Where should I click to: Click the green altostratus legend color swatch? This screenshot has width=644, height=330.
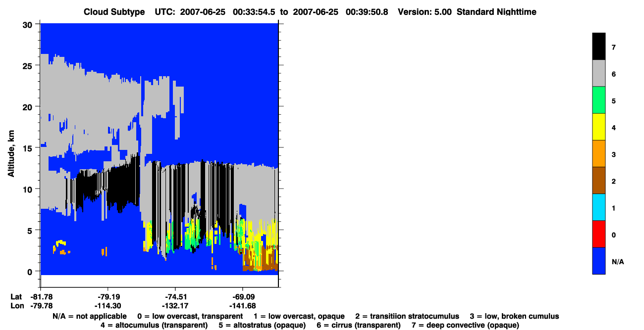(599, 100)
